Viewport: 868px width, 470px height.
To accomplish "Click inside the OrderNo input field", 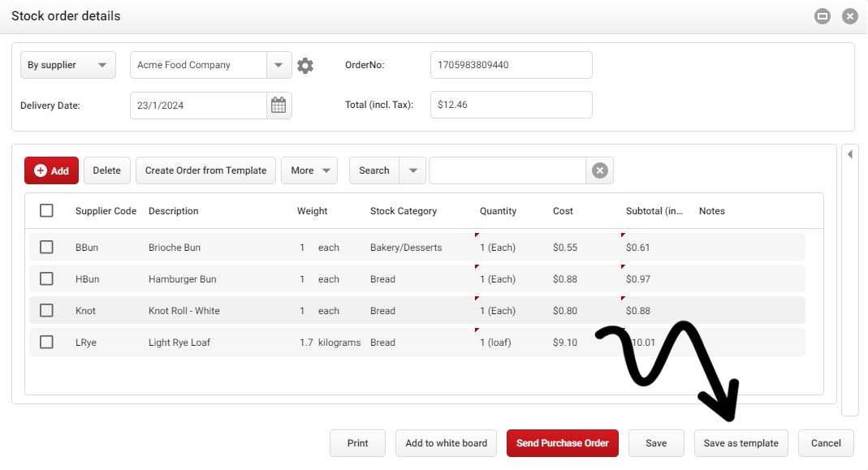I will pos(511,65).
